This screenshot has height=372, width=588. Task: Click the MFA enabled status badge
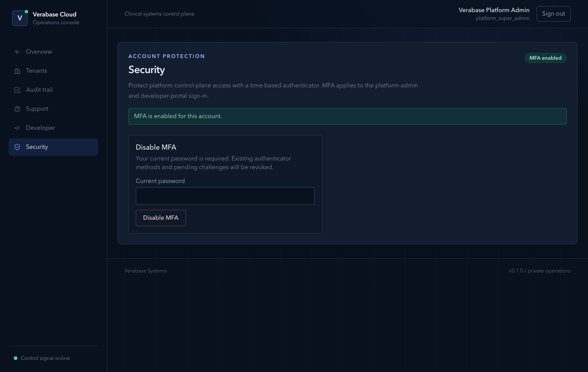pos(546,58)
